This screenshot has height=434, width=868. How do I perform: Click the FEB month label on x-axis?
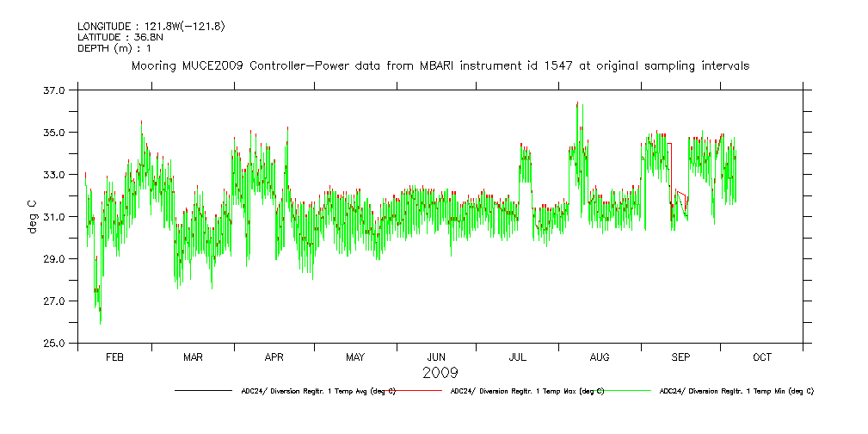[x=114, y=356]
